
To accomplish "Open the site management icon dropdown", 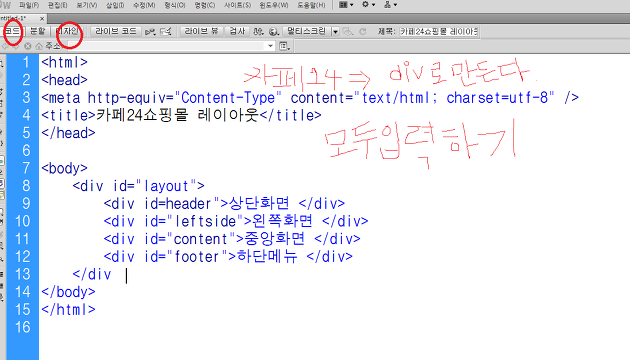I will tap(390, 5).
